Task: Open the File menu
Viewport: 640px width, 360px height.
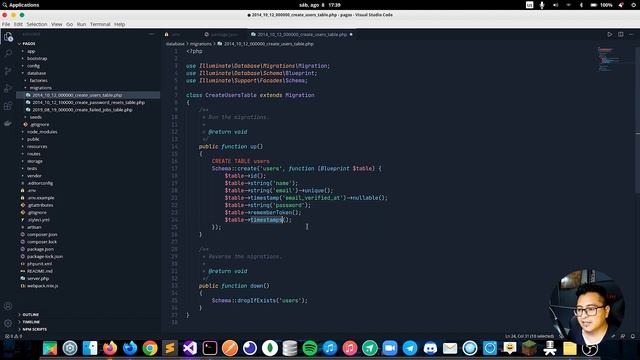Action: (6, 24)
